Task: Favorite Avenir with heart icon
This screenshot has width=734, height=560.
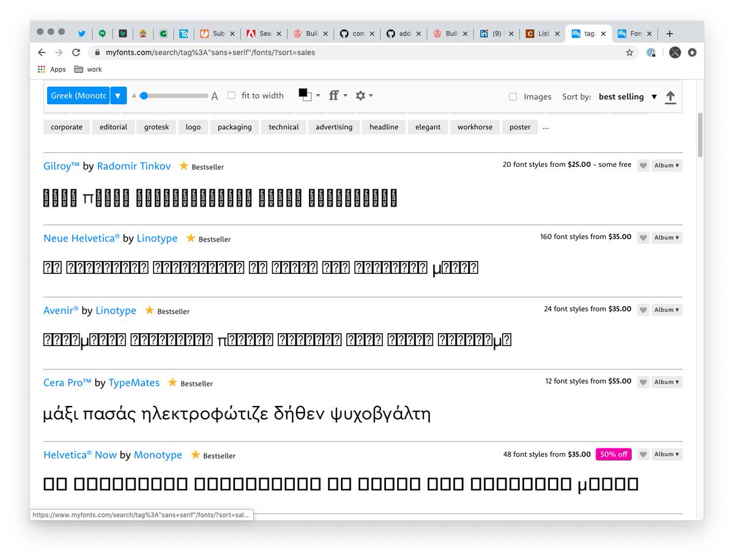Action: pyautogui.click(x=643, y=310)
